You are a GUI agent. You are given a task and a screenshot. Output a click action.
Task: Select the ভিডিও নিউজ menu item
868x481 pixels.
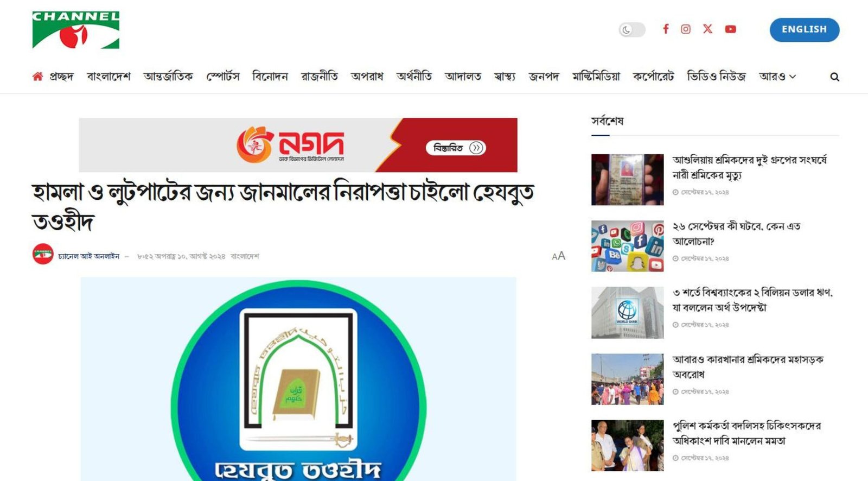point(716,77)
